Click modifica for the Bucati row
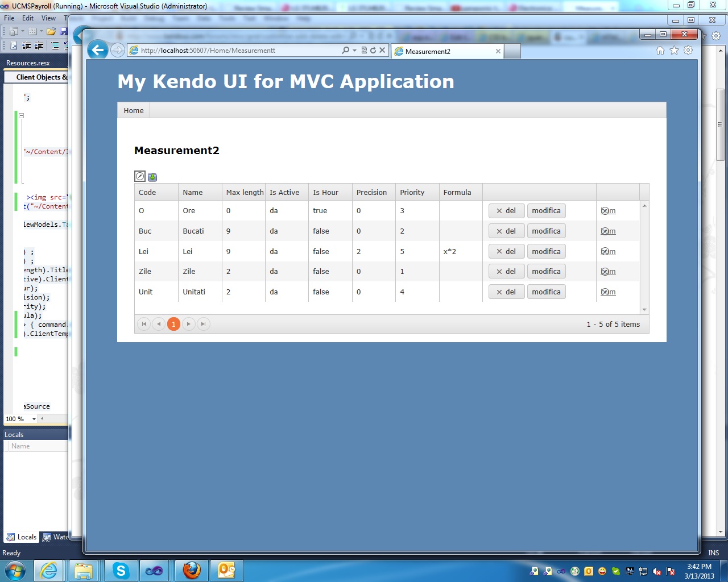728x582 pixels. click(x=546, y=231)
